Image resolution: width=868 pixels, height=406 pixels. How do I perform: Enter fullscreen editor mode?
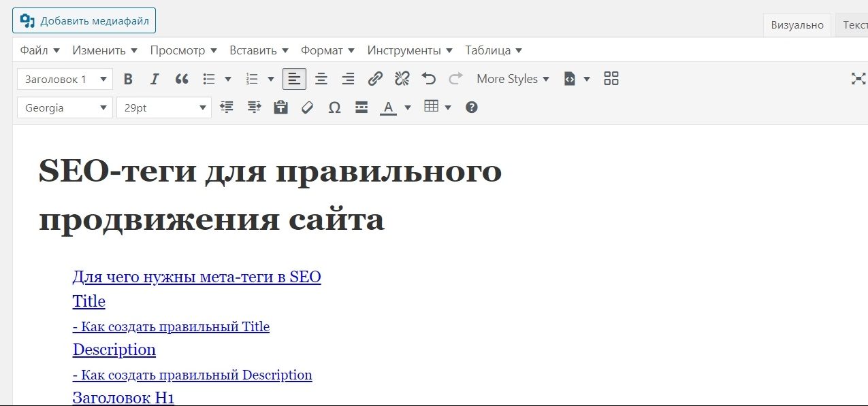coord(858,79)
